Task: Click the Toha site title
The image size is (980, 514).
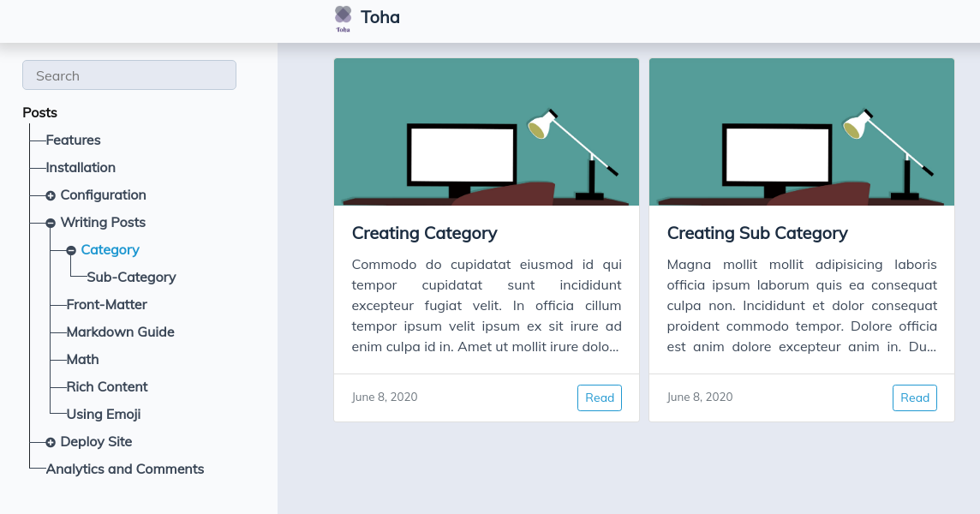Action: (380, 17)
